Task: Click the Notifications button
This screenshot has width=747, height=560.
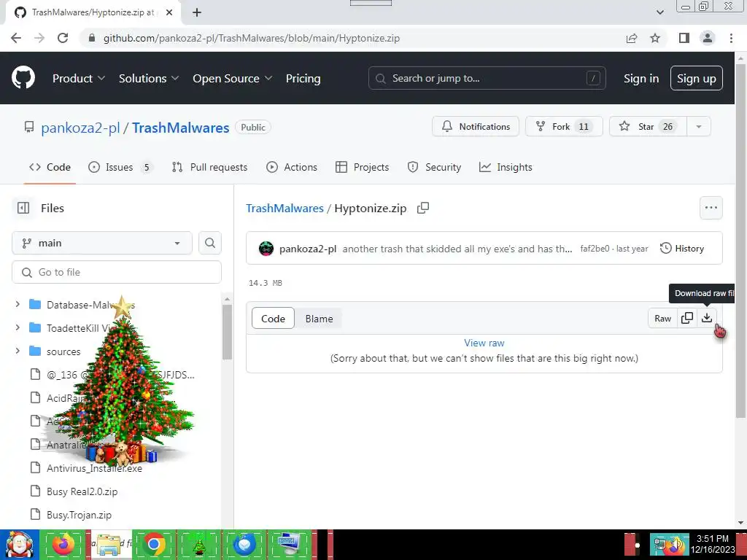Action: pos(476,127)
